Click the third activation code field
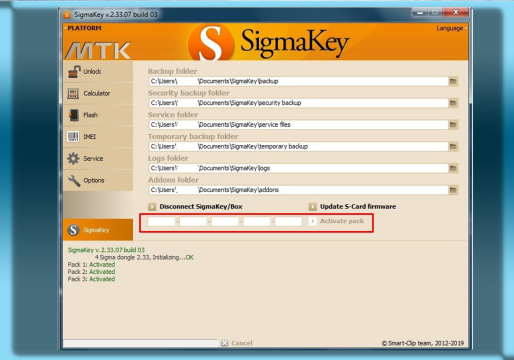Viewport: 514px width, 360px height. pyautogui.click(x=225, y=221)
